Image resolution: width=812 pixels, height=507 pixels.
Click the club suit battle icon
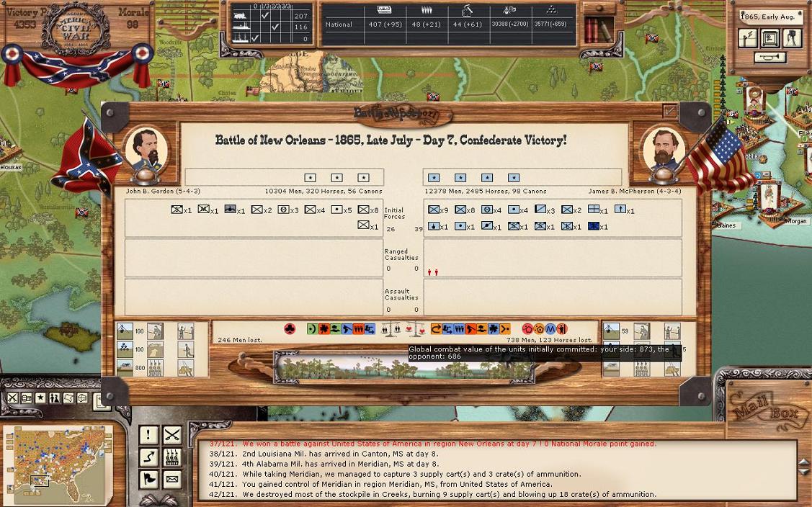point(290,329)
